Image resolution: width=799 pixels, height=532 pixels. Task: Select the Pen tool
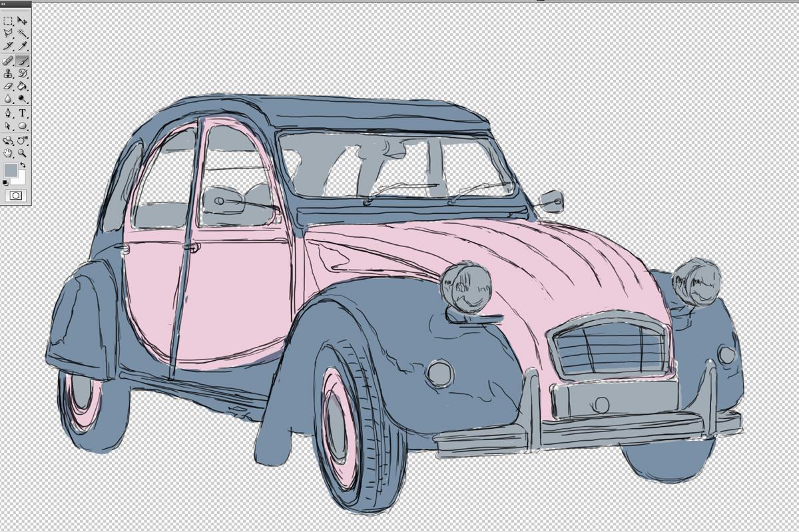[8, 114]
